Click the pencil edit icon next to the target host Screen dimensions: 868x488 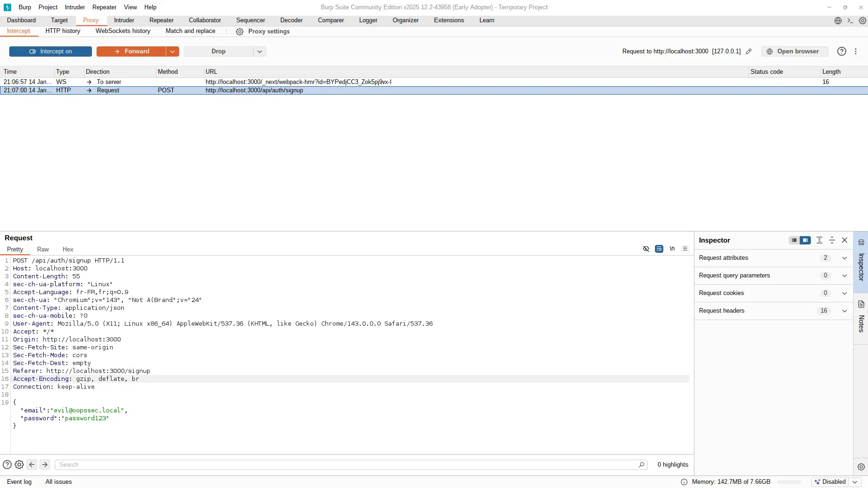click(749, 51)
